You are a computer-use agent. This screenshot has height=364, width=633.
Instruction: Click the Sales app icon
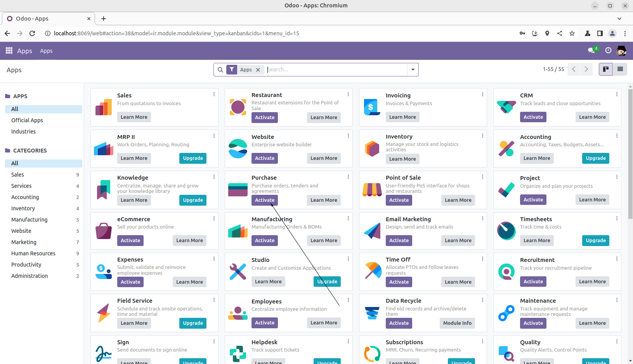[x=104, y=107]
